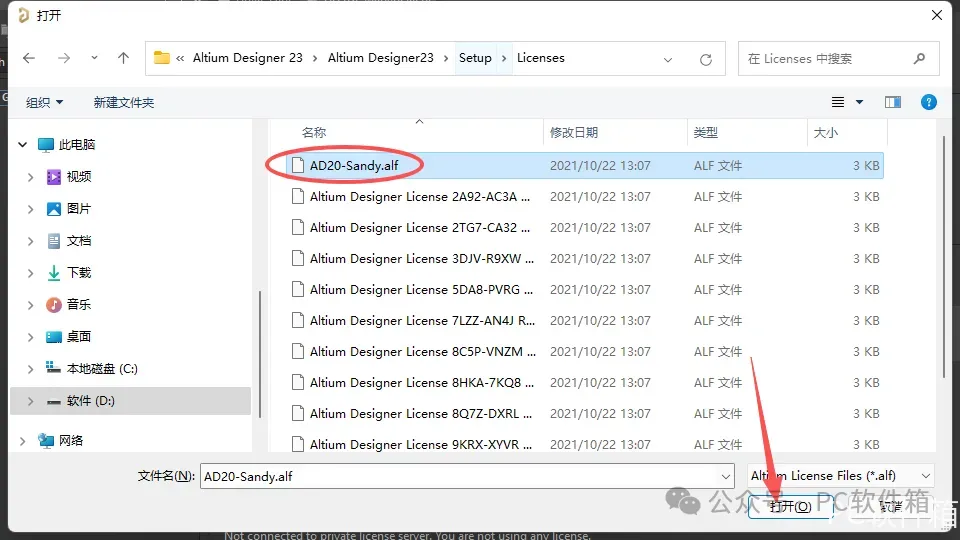Refresh the Licenses folder view
This screenshot has height=540, width=960.
click(706, 59)
